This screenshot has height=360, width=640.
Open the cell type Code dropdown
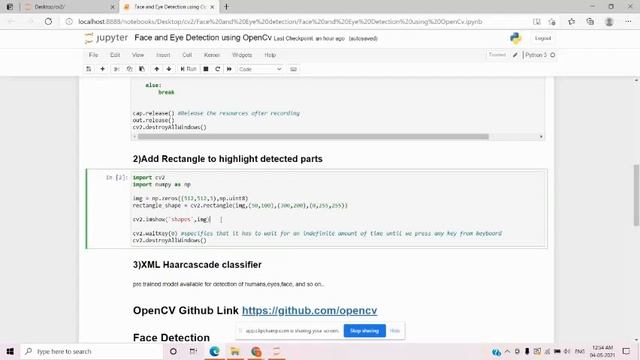[260, 69]
